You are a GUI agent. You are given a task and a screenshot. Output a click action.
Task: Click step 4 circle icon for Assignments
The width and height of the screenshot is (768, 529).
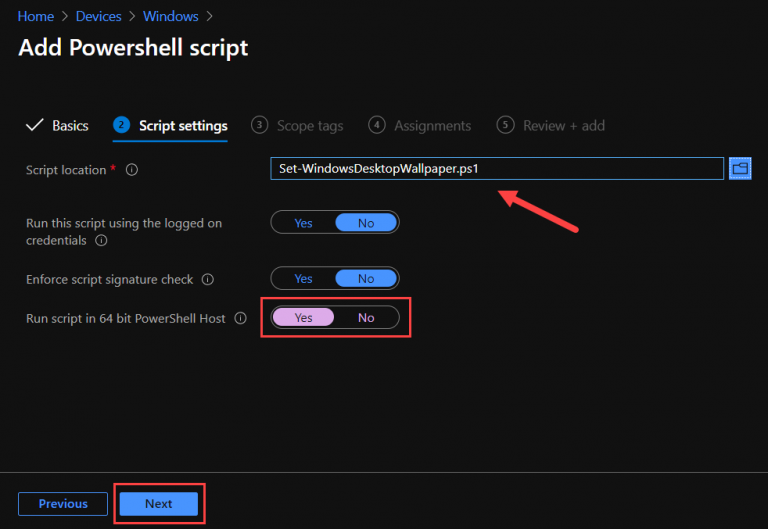point(377,125)
